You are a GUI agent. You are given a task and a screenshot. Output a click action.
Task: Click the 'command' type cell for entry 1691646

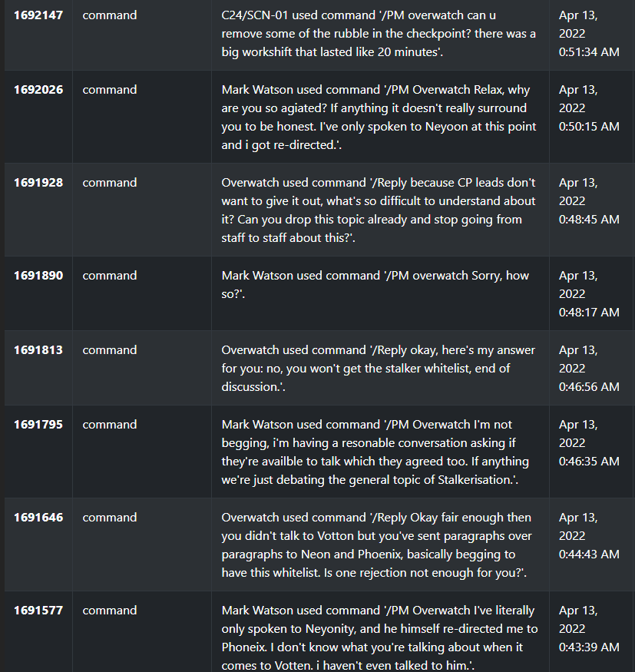tap(110, 518)
